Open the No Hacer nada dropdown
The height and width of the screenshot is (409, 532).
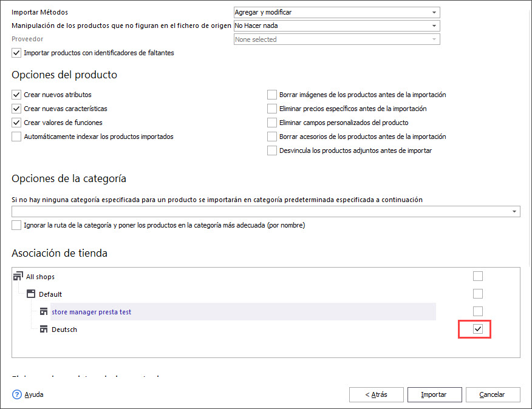click(x=336, y=25)
